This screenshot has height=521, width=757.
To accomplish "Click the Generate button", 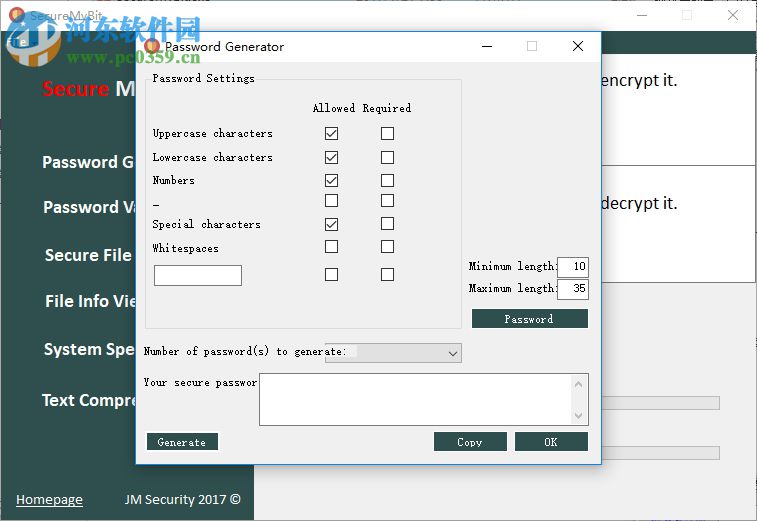I will pyautogui.click(x=182, y=442).
